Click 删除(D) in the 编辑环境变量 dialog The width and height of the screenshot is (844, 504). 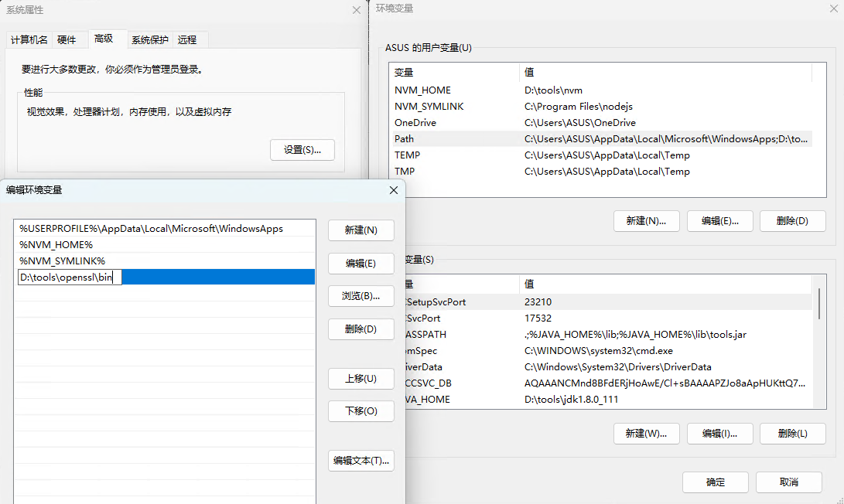pos(361,329)
